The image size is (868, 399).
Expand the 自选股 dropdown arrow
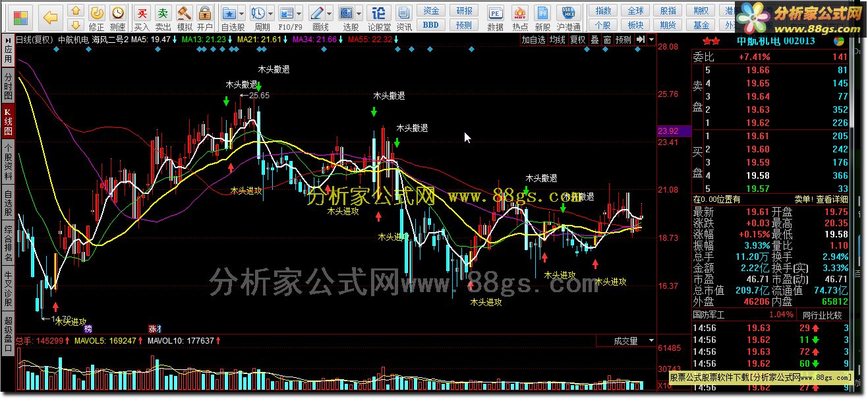click(x=241, y=13)
